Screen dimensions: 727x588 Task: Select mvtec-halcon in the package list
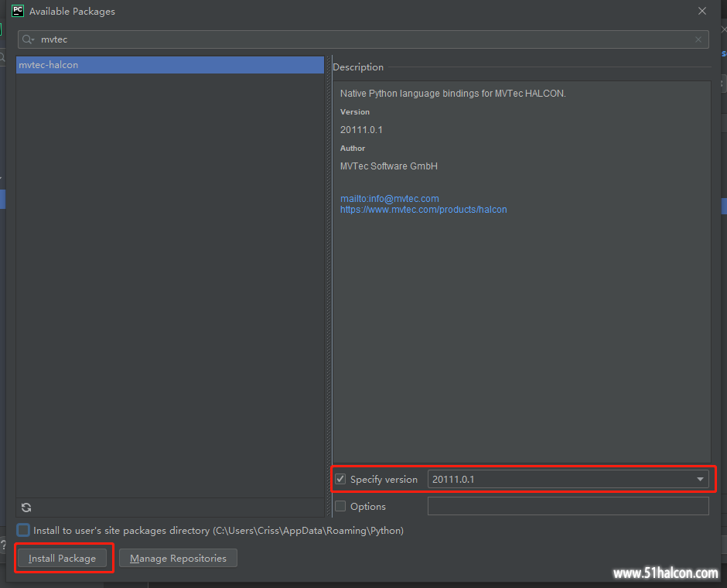(170, 65)
